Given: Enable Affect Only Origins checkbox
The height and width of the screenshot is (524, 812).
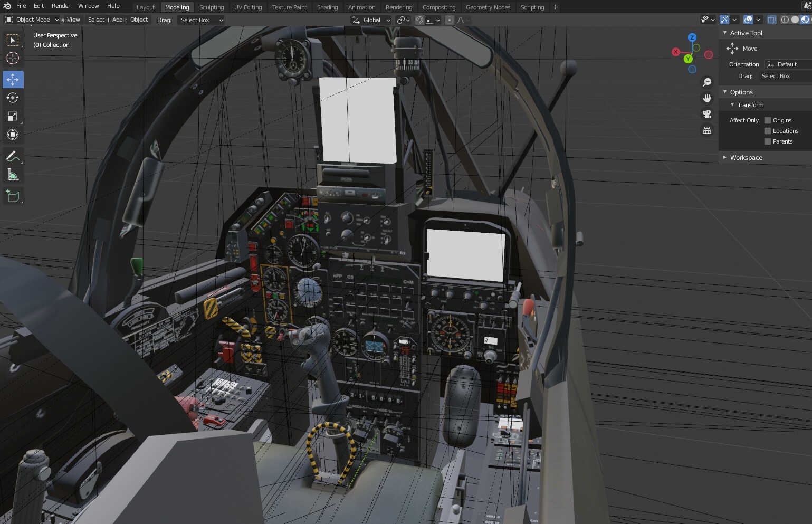Looking at the screenshot, I should [768, 120].
